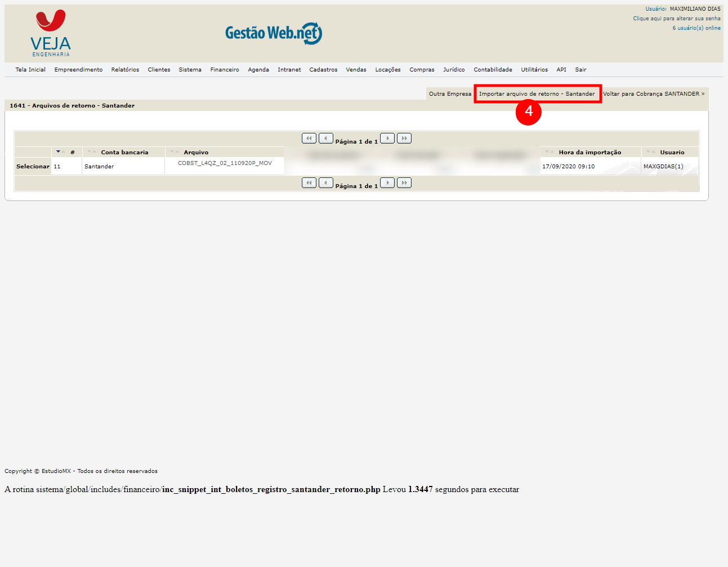
Task: Click bottom next page arrow button
Action: click(x=387, y=182)
